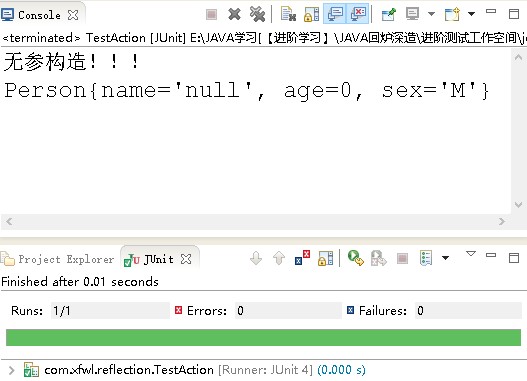527x381 pixels.
Task: Open the JUnit View Menu triangle
Action: (x=471, y=254)
